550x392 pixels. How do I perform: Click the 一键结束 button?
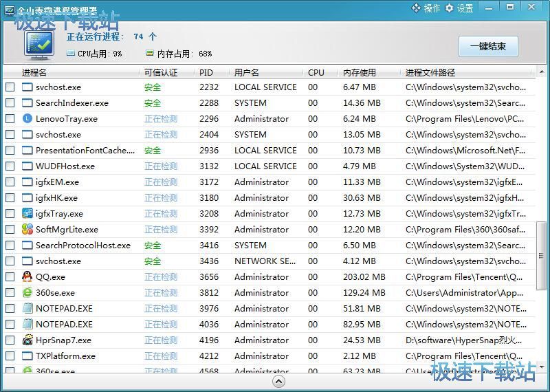pyautogui.click(x=488, y=46)
